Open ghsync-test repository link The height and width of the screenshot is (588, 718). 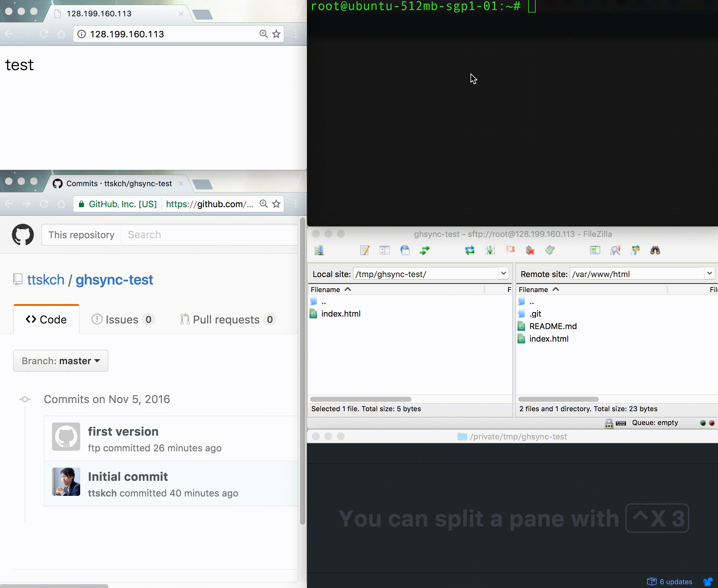(x=114, y=280)
